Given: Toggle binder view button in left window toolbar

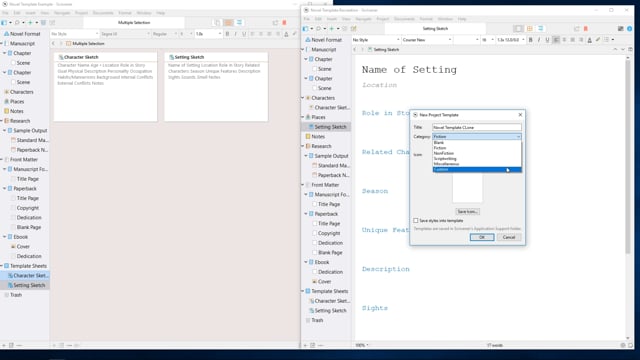Looking at the screenshot, I should [x=4, y=22].
